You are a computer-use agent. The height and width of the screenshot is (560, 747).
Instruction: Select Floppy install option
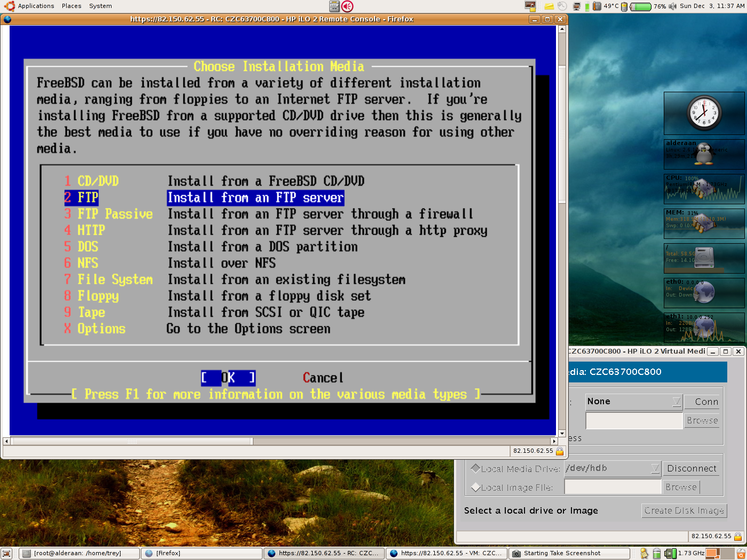(x=217, y=296)
